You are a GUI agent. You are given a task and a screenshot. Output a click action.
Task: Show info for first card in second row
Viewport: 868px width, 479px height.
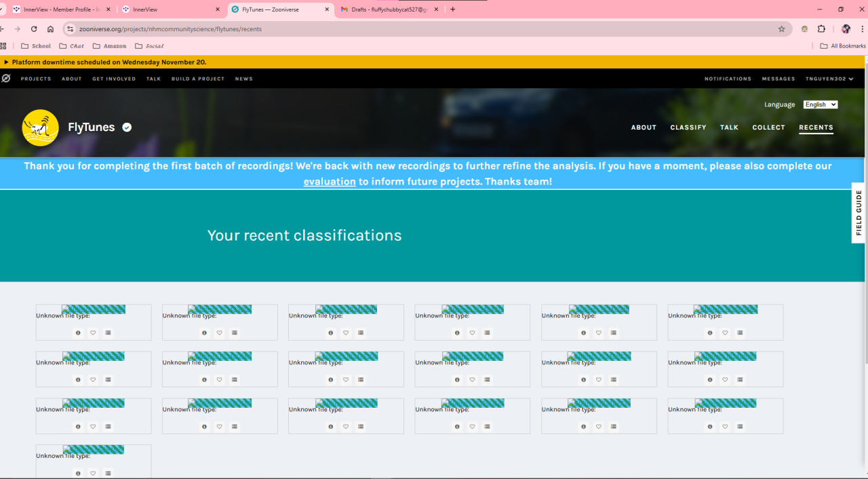pos(78,379)
